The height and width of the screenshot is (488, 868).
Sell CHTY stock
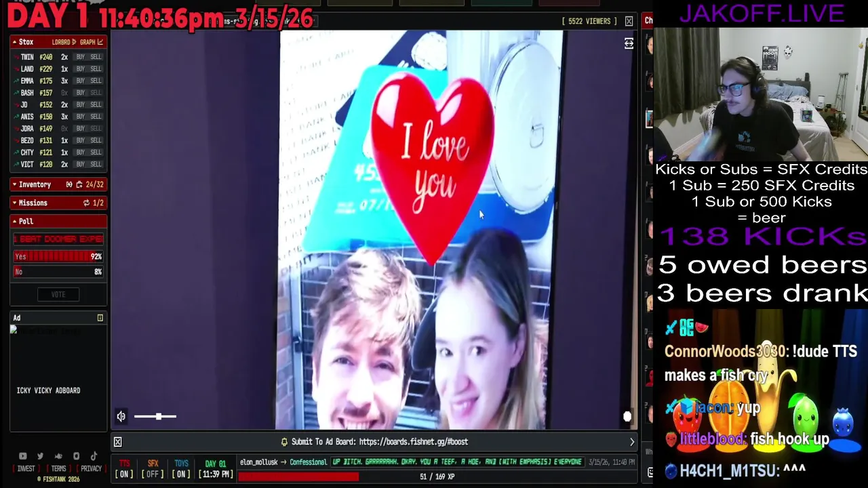click(x=96, y=152)
